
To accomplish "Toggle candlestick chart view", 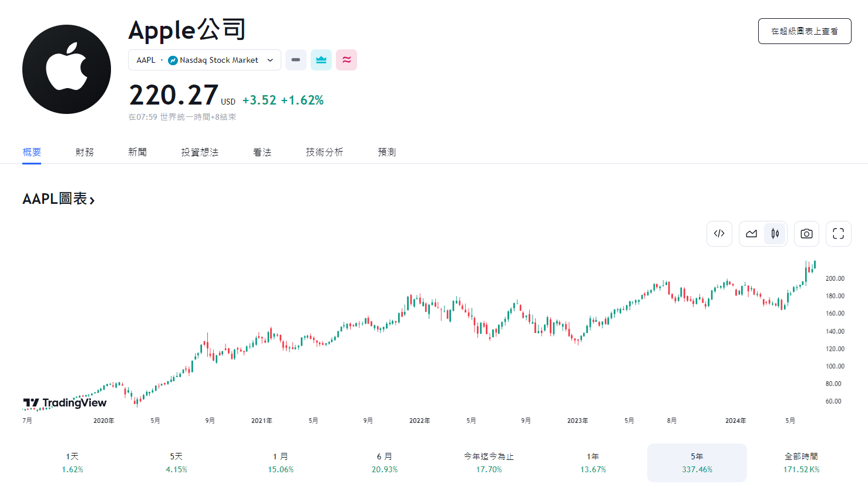I will click(775, 233).
